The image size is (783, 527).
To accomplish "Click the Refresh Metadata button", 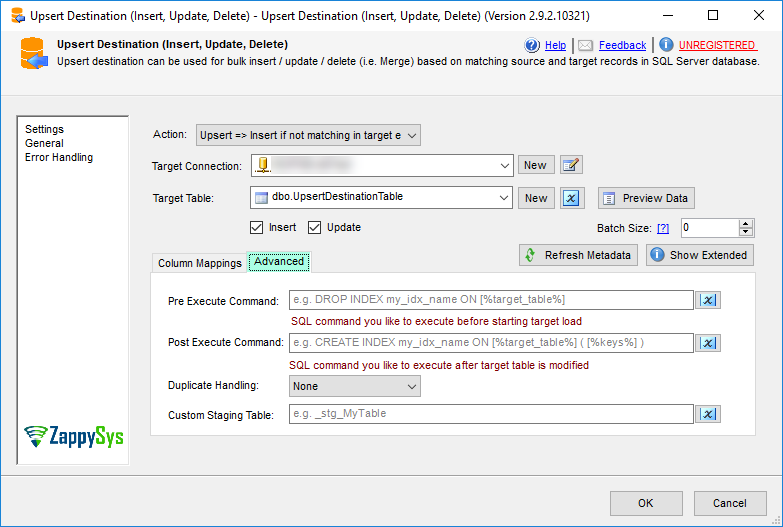I will coord(578,255).
